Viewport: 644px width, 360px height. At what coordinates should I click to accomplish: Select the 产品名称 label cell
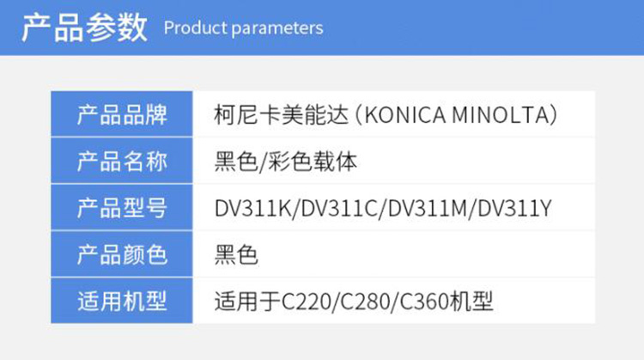[122, 162]
